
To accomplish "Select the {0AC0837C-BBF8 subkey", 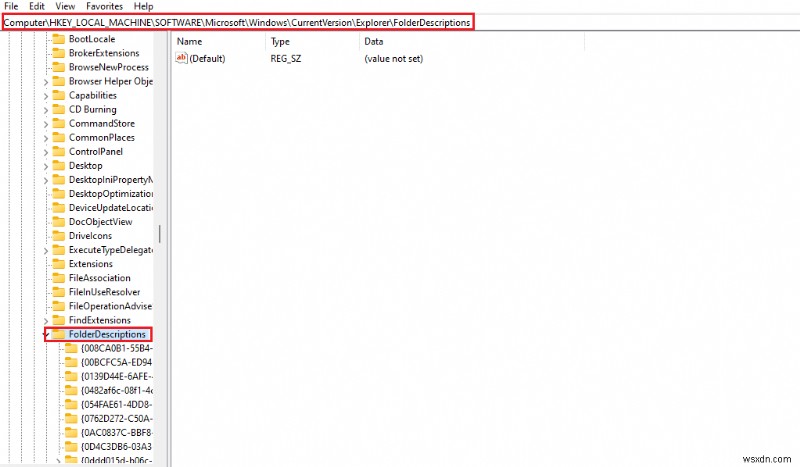I will click(x=117, y=432).
